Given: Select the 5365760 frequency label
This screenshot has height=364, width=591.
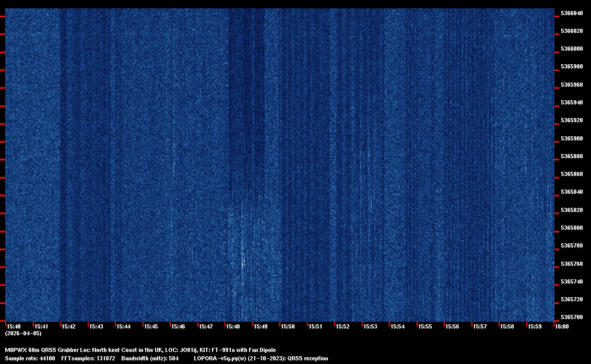Looking at the screenshot, I should 572,264.
